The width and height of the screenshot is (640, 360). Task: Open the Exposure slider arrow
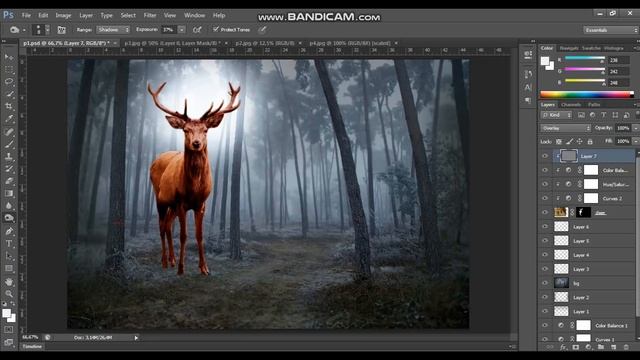click(x=182, y=30)
